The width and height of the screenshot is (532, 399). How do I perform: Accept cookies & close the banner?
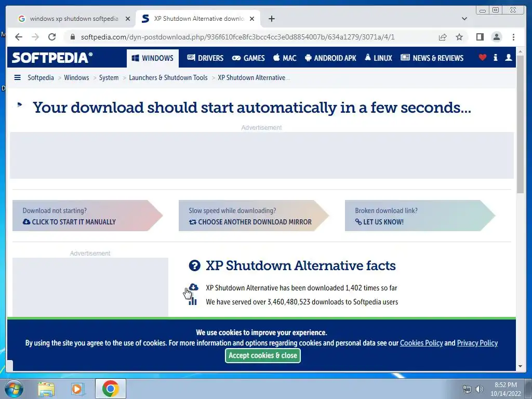tap(262, 355)
